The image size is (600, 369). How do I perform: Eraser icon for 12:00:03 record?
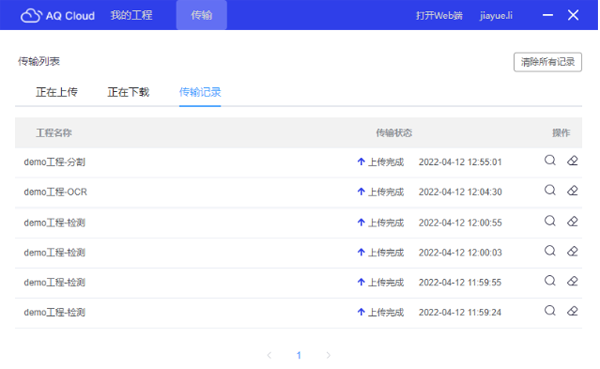click(x=572, y=251)
